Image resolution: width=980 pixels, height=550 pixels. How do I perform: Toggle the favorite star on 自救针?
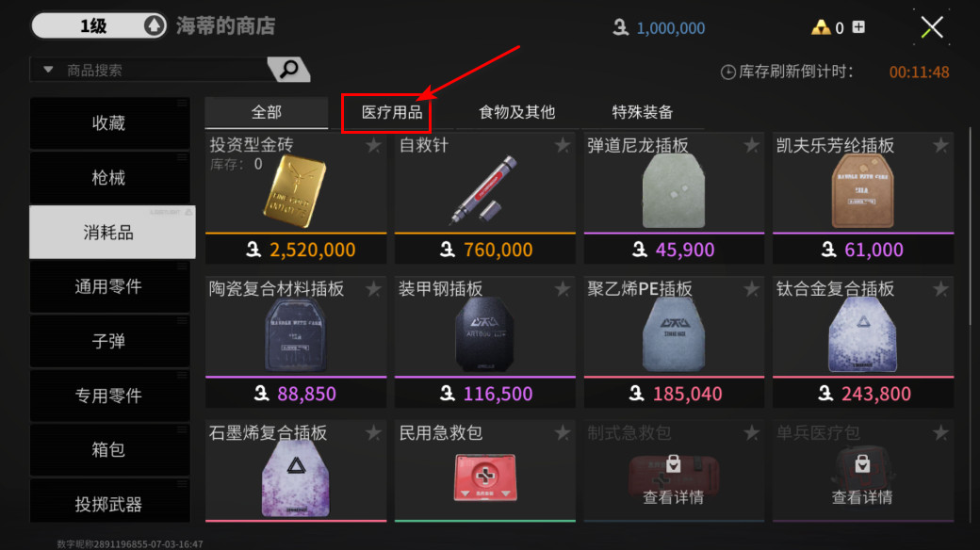(x=563, y=146)
